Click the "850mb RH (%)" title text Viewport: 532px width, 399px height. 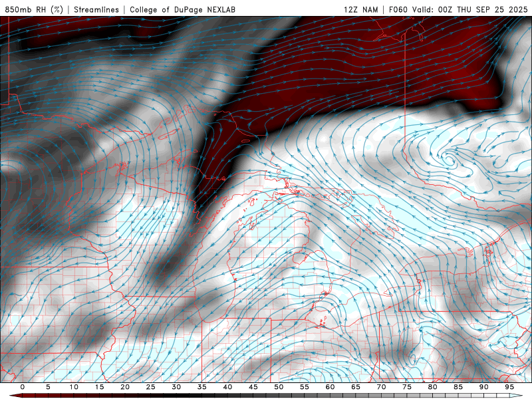(34, 9)
